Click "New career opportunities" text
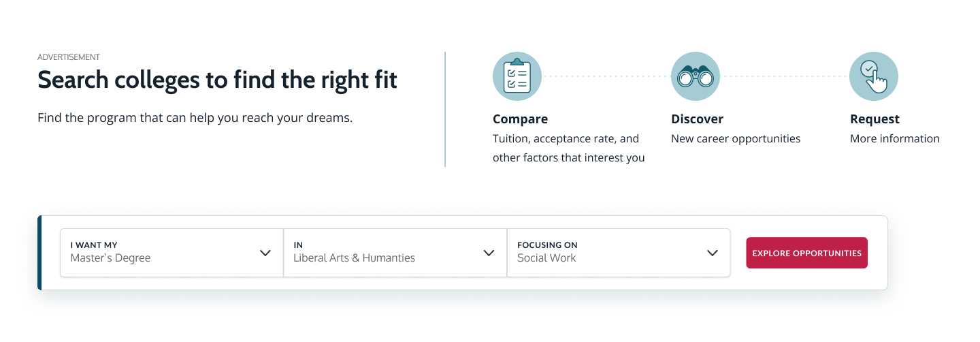This screenshot has width=980, height=342. pos(736,139)
